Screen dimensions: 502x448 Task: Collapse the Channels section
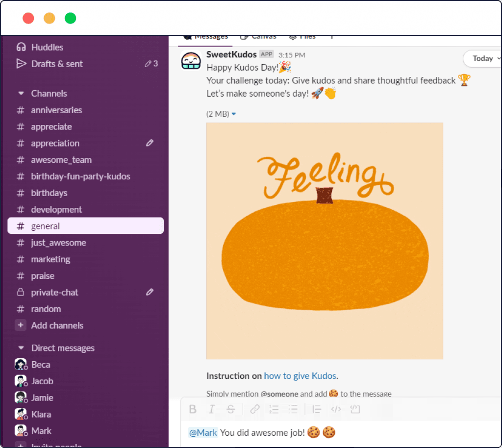[21, 94]
